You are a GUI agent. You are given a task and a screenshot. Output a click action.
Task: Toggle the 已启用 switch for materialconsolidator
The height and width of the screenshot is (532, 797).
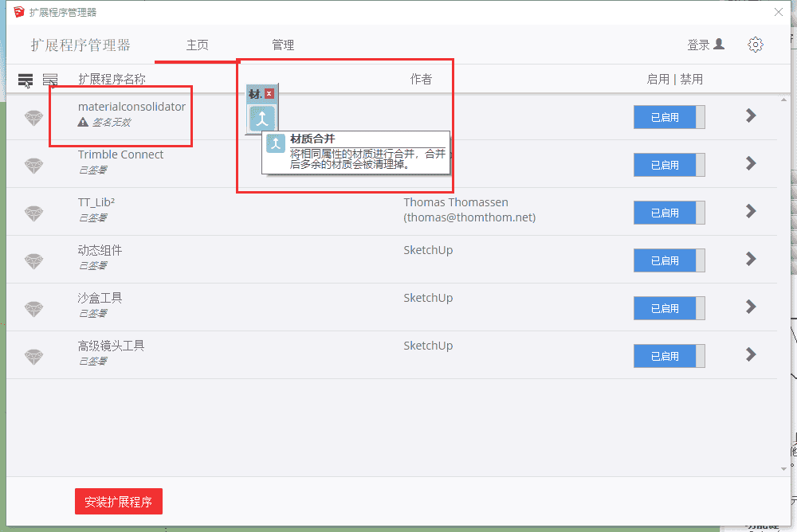(x=669, y=117)
